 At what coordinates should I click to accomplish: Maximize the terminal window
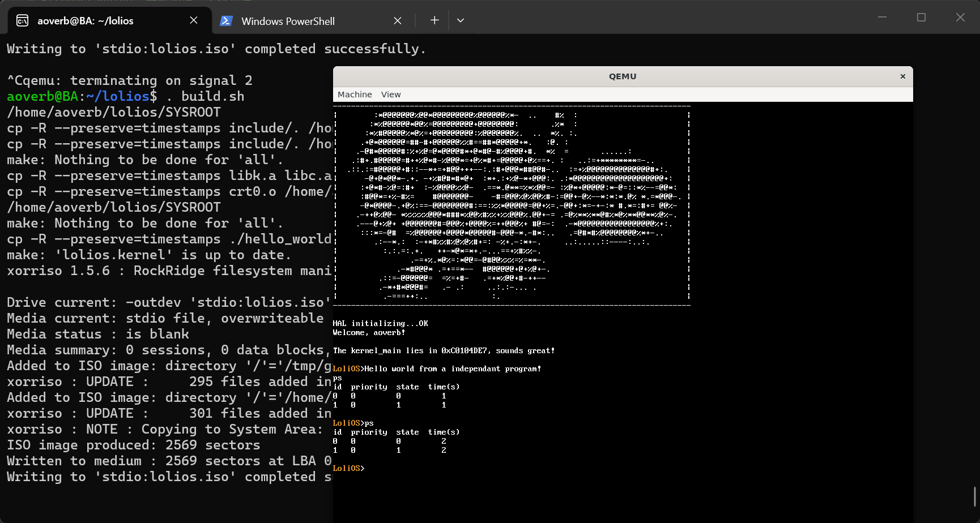click(x=921, y=18)
